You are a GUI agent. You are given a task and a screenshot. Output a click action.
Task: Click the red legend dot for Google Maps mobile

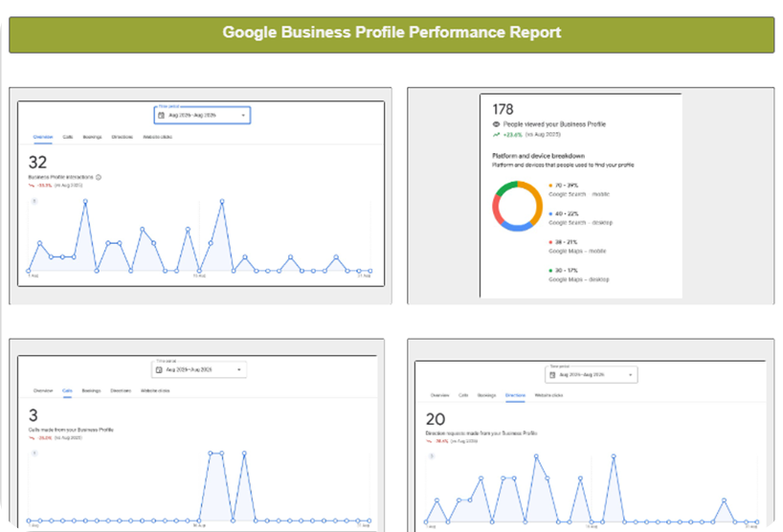click(550, 242)
